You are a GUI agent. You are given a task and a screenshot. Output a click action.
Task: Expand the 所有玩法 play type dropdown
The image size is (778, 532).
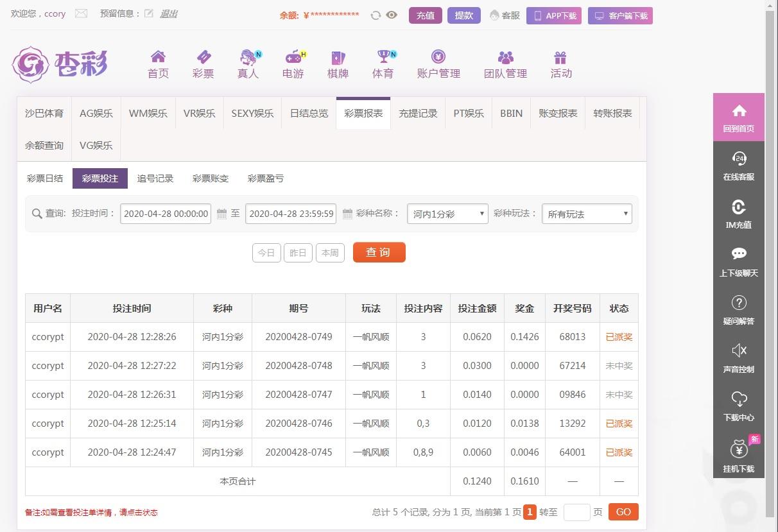coord(587,214)
